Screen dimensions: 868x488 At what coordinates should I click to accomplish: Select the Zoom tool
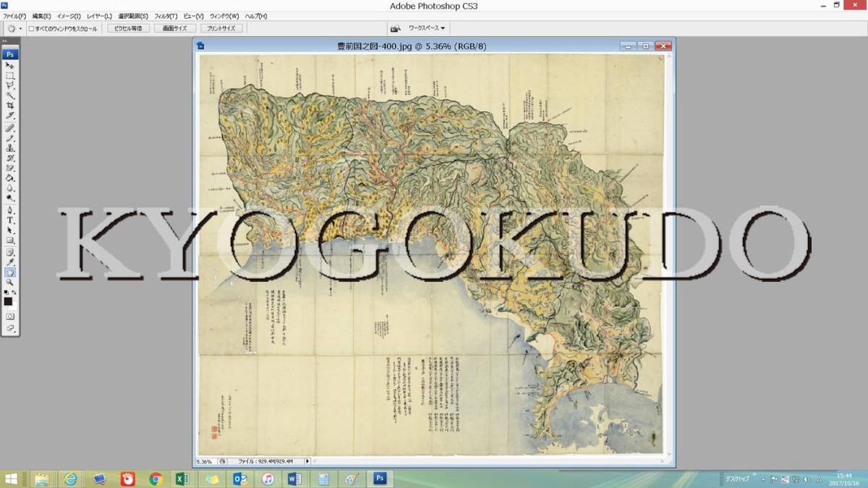pyautogui.click(x=10, y=283)
